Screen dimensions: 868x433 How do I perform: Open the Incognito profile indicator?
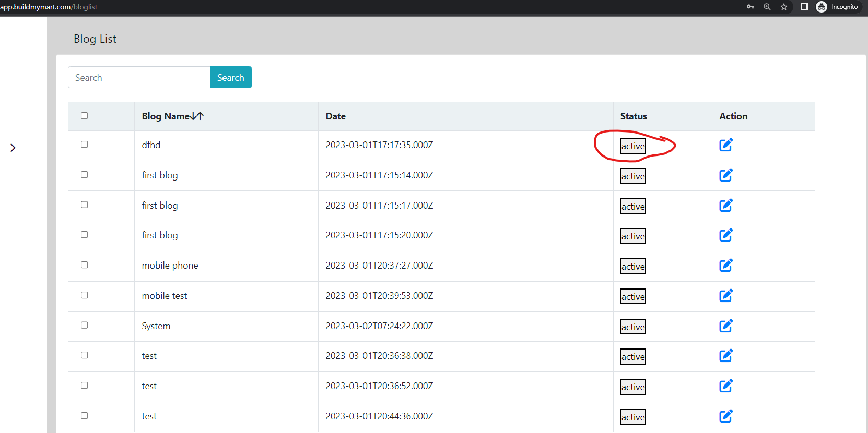click(x=837, y=7)
